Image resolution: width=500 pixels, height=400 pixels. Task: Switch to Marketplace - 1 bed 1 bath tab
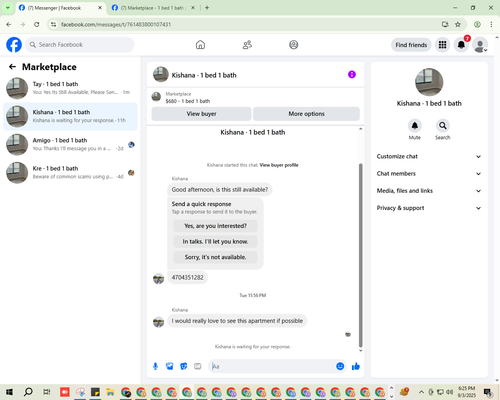pyautogui.click(x=153, y=8)
